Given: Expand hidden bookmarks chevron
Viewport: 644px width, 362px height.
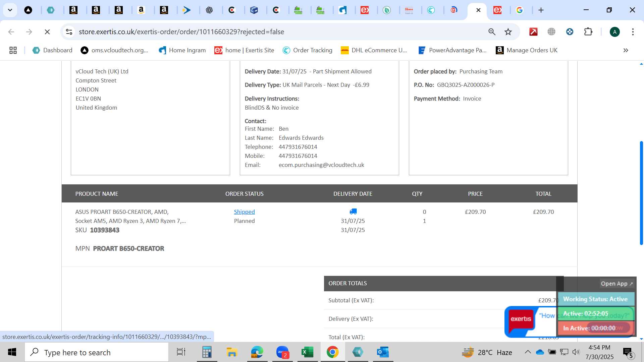Looking at the screenshot, I should [x=626, y=50].
